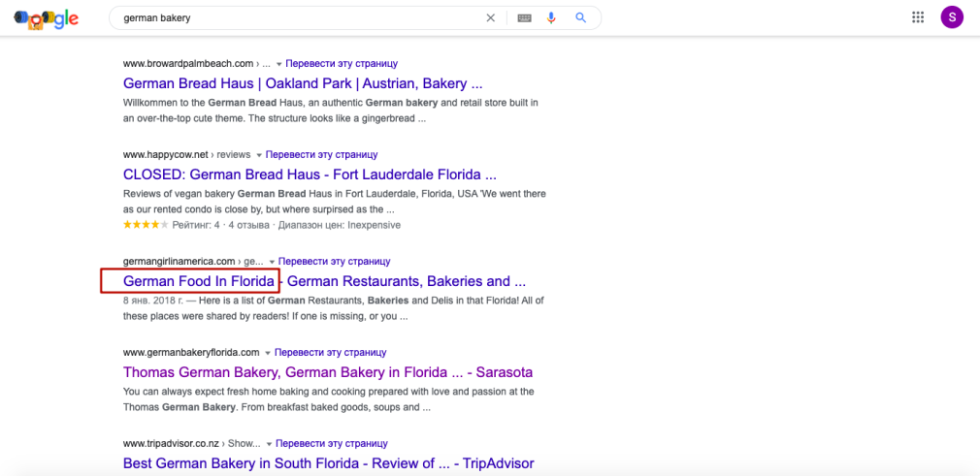Click into the "german bakery" search field
The width and height of the screenshot is (980, 476).
[291, 17]
